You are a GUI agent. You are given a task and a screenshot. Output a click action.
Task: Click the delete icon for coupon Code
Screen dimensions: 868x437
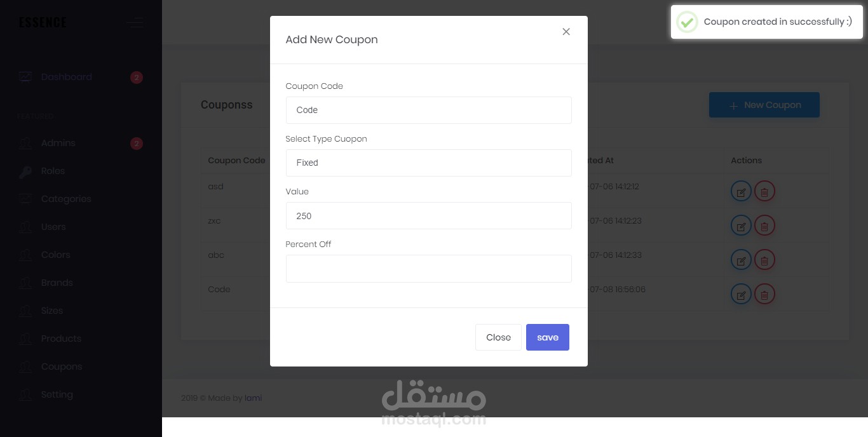[x=764, y=294]
